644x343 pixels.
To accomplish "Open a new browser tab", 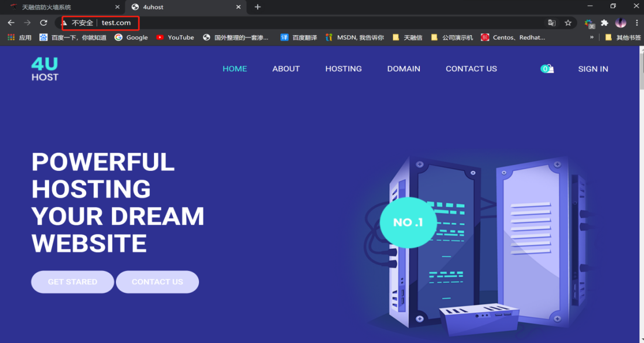I will pyautogui.click(x=258, y=7).
